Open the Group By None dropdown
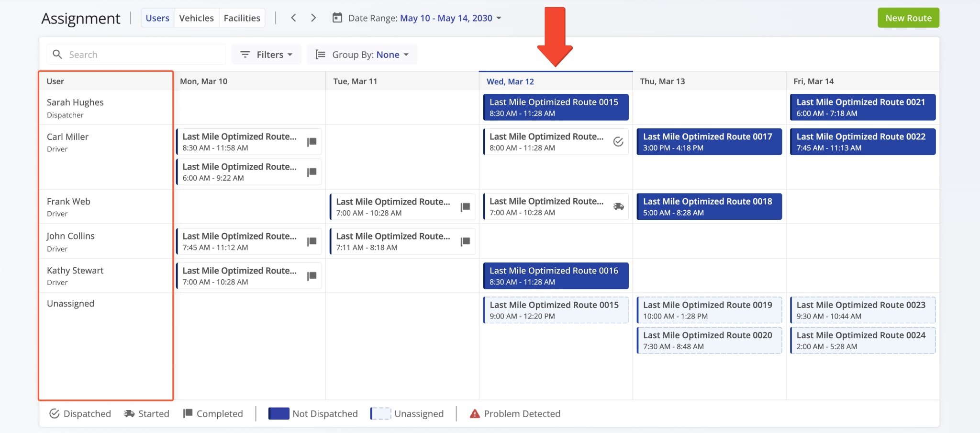980x433 pixels. (x=362, y=55)
